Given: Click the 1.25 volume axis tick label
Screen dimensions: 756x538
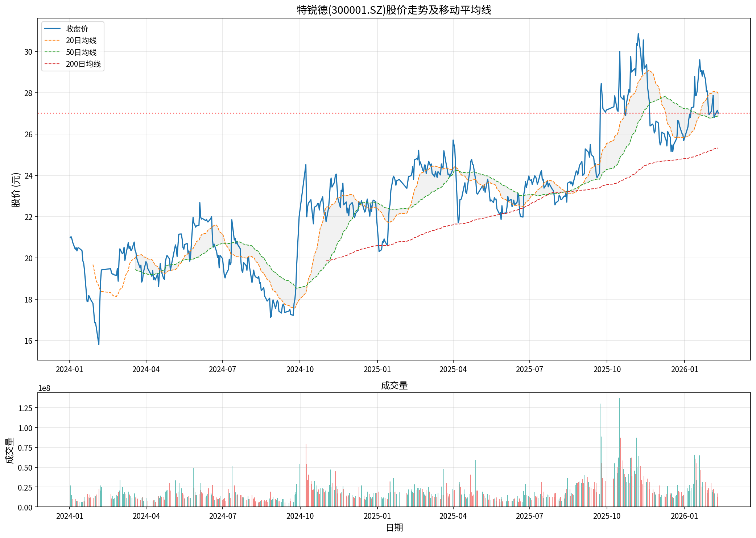Looking at the screenshot, I should [x=25, y=408].
